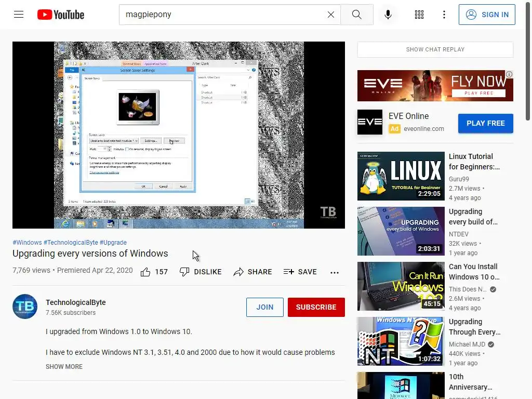Open settings three-dot menu in header
This screenshot has height=399, width=532.
[444, 15]
